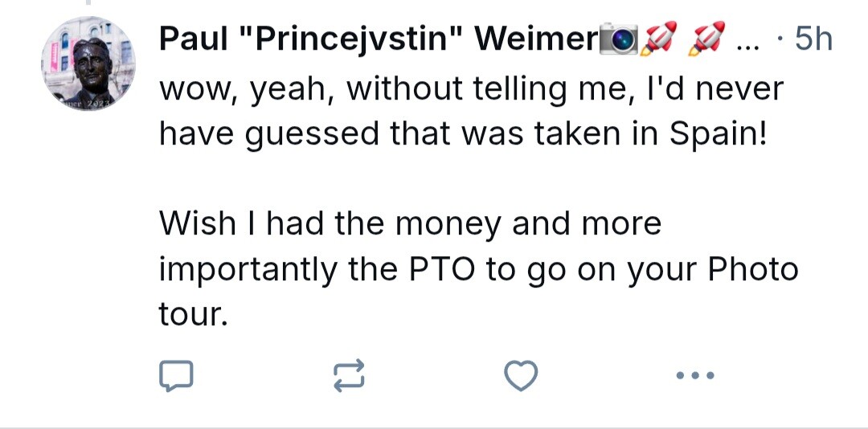Image resolution: width=868 pixels, height=429 pixels.
Task: Click the word "tour." ending the post
Action: click(190, 313)
